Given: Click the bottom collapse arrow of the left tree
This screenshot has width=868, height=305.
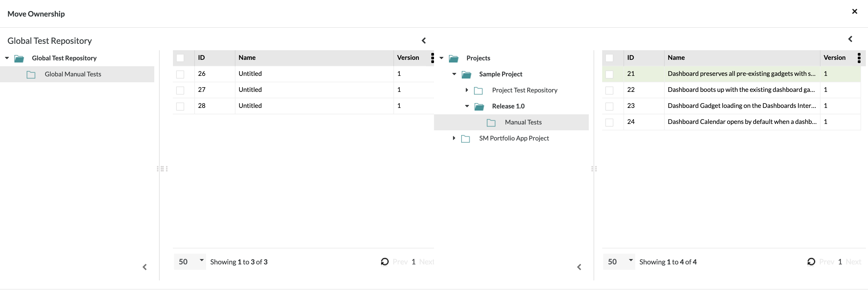Looking at the screenshot, I should 145,267.
